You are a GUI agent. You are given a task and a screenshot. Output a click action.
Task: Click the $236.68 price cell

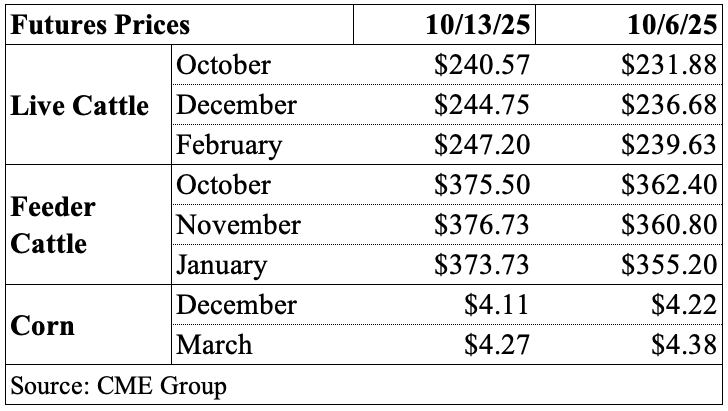670,105
